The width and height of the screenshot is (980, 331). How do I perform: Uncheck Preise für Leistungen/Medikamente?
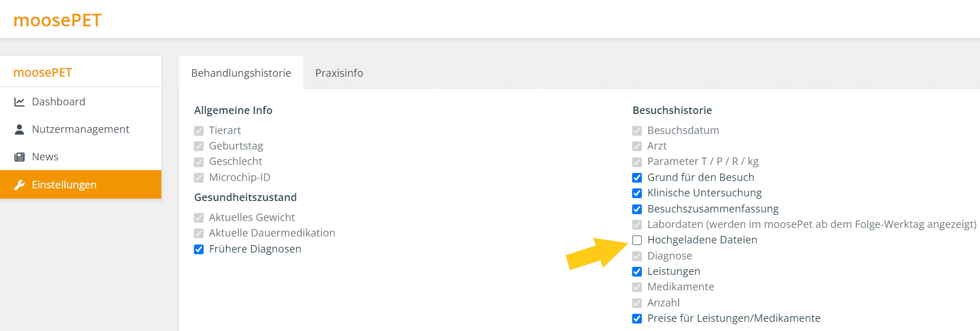[637, 318]
